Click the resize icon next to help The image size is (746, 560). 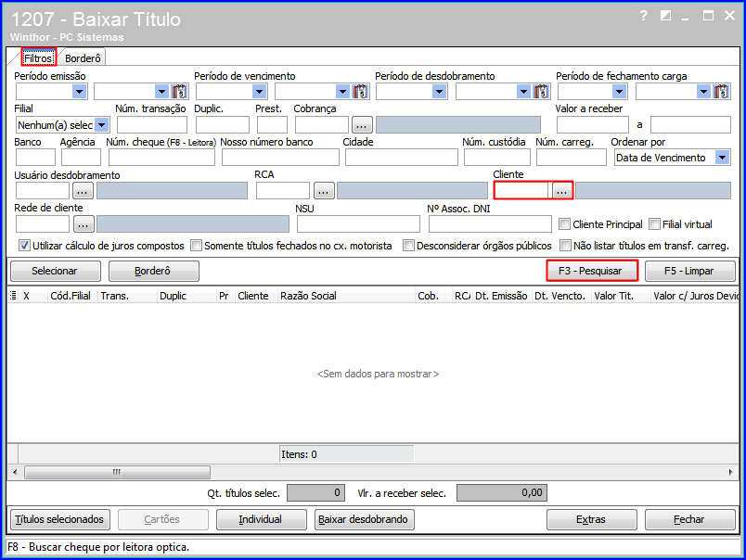coord(665,16)
